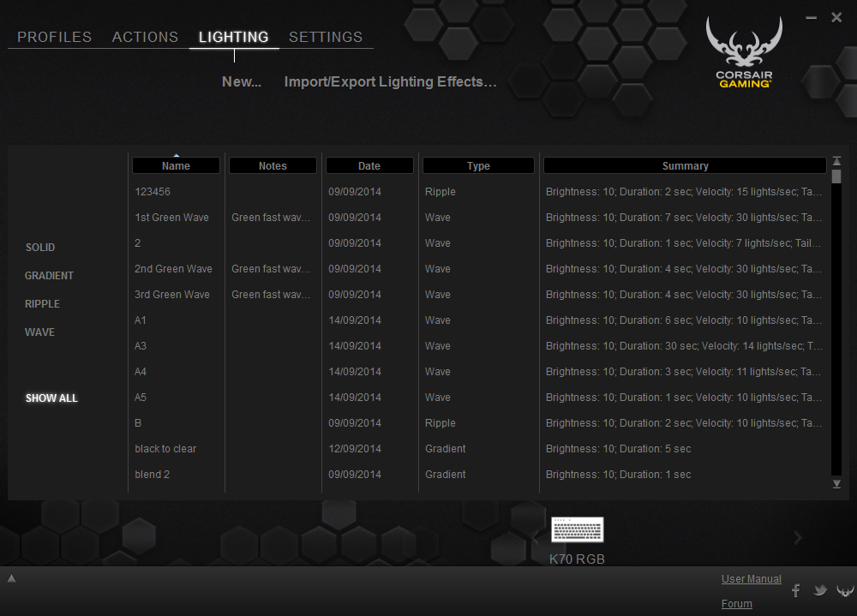Click the scrollbar up arrow
857x616 pixels.
coord(836,161)
